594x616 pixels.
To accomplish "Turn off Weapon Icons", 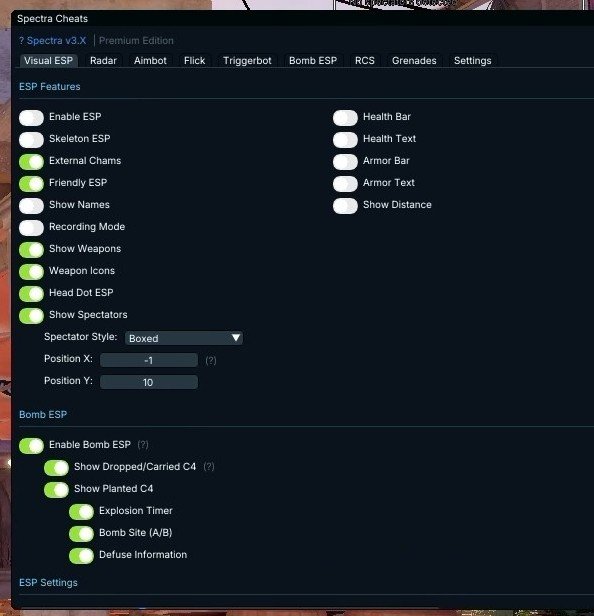I will tap(31, 271).
